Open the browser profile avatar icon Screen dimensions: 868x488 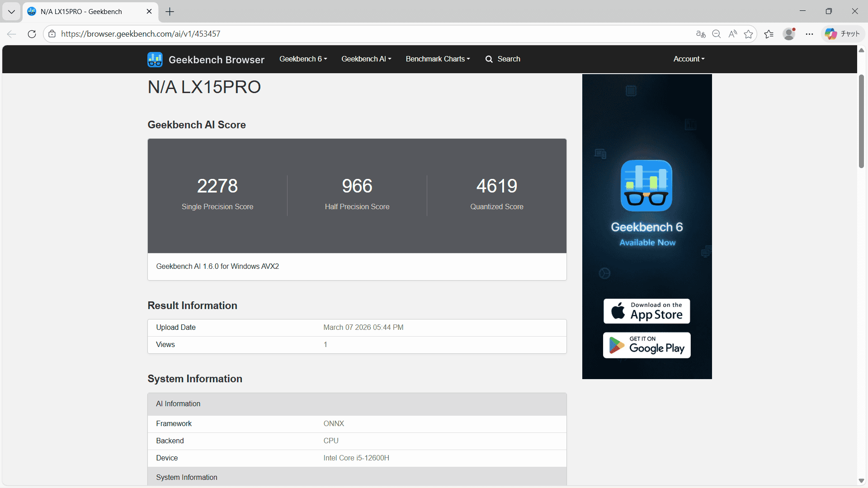(789, 33)
